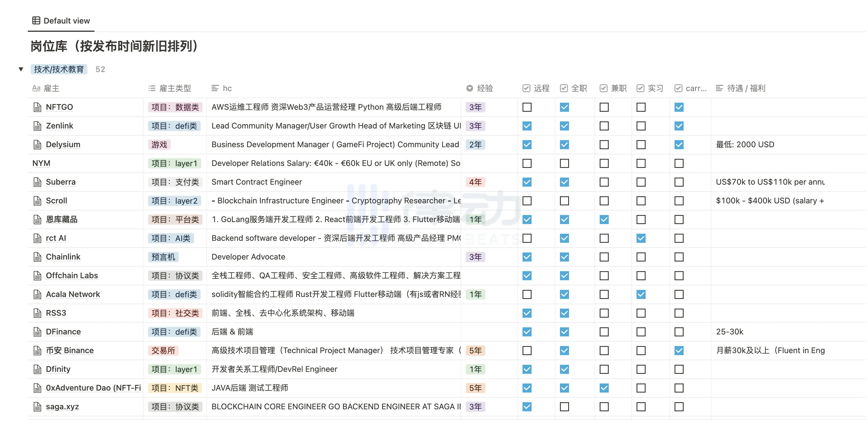Click the select icon of 经验 column
868x430 pixels.
[470, 88]
